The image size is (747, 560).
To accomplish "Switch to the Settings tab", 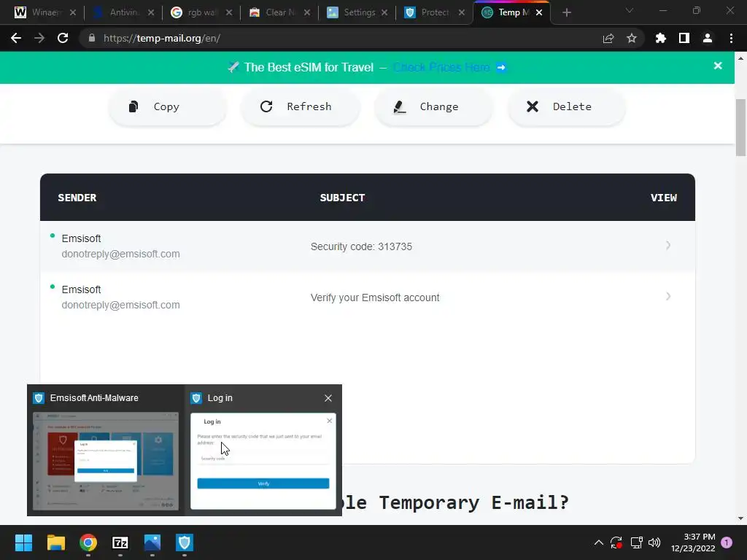I will tap(357, 12).
